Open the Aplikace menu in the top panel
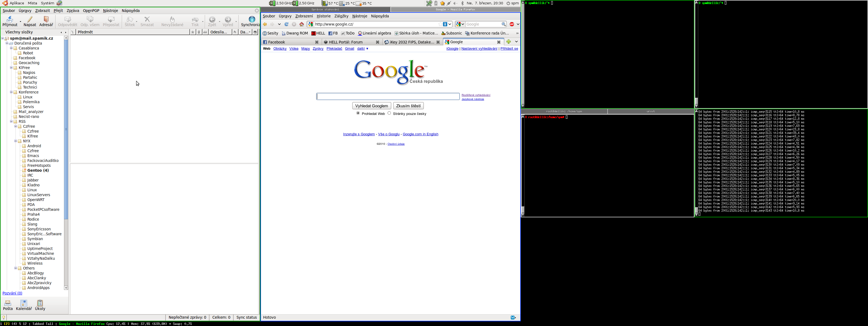 pyautogui.click(x=17, y=3)
